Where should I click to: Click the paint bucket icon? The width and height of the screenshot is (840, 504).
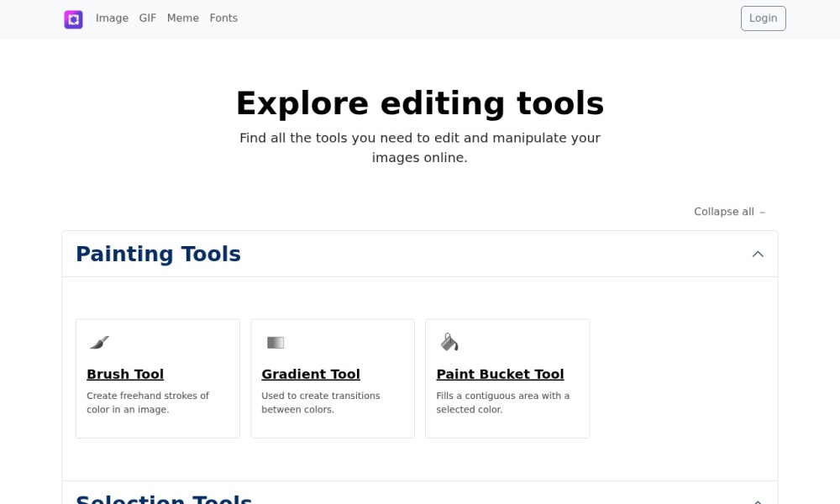point(449,342)
